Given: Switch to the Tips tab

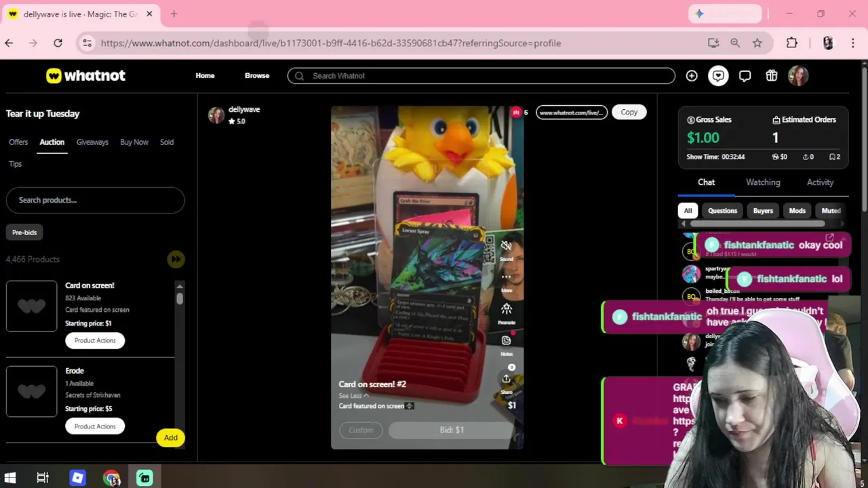Looking at the screenshot, I should point(16,164).
